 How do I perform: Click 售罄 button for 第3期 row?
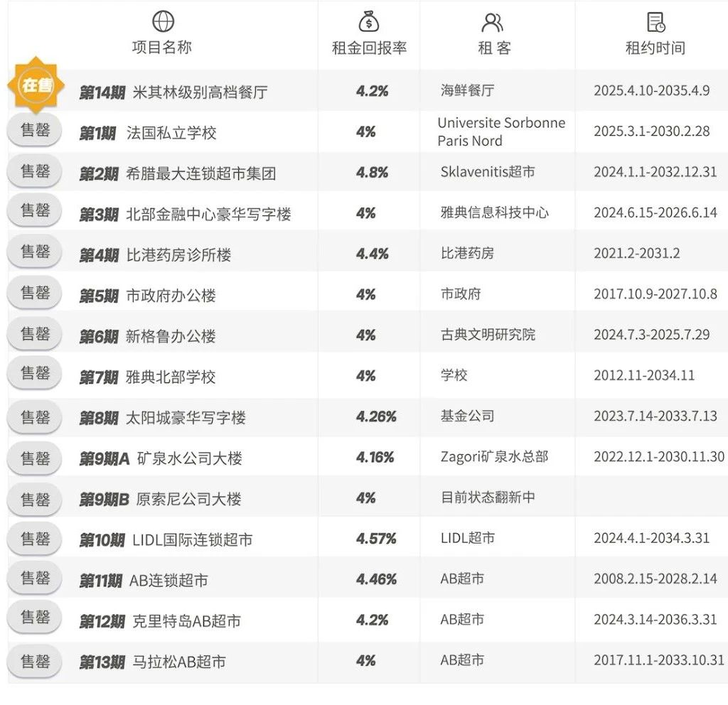(35, 210)
